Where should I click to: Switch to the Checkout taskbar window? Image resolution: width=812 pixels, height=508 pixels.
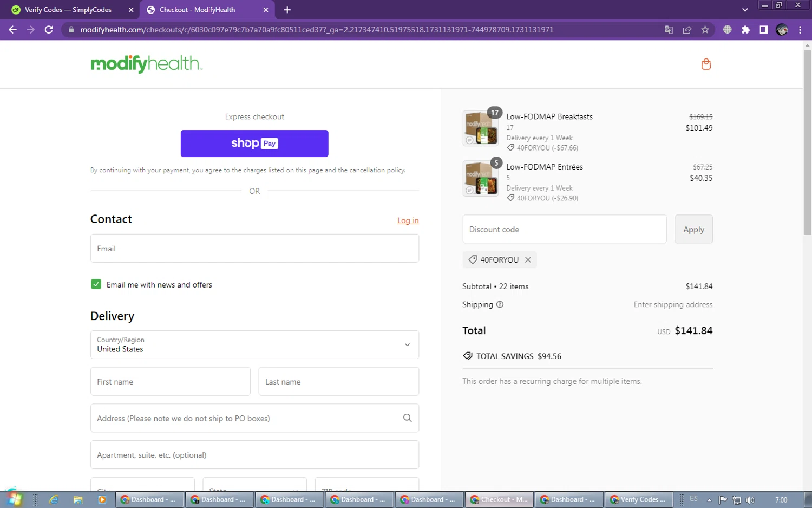pos(499,500)
